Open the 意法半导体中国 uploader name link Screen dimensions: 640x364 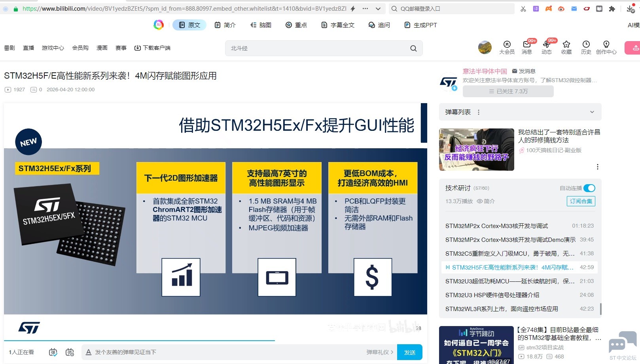coord(485,71)
